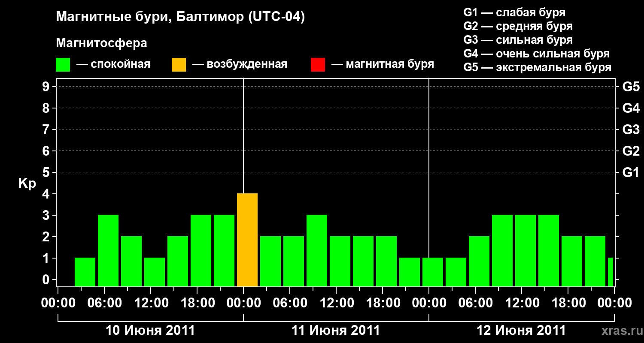Click the 'G4' label on the right axis
The image size is (644, 343).
tap(631, 108)
